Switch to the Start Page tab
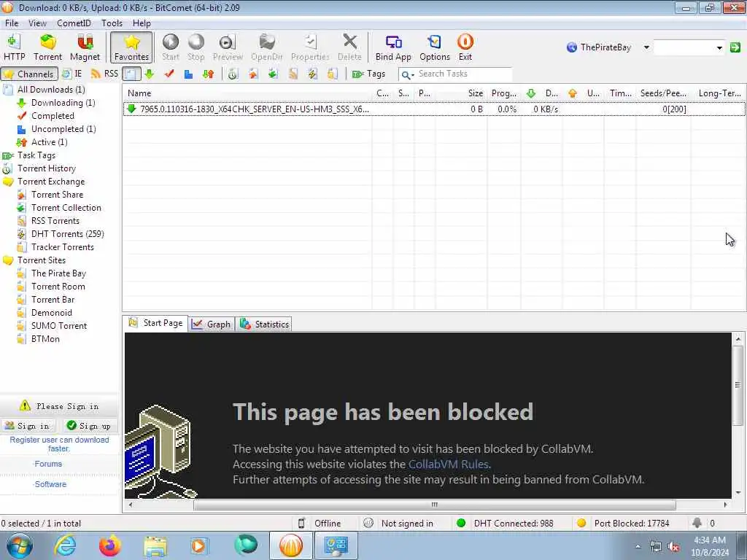 155,323
